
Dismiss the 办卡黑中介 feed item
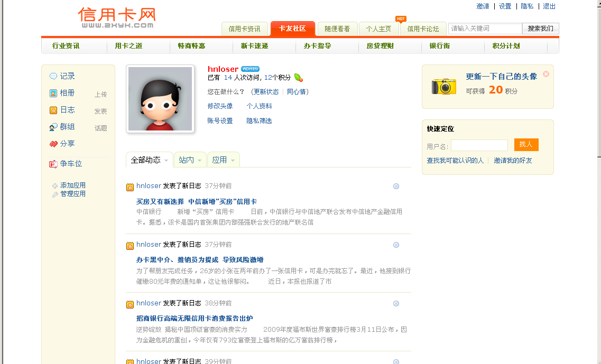pyautogui.click(x=396, y=245)
